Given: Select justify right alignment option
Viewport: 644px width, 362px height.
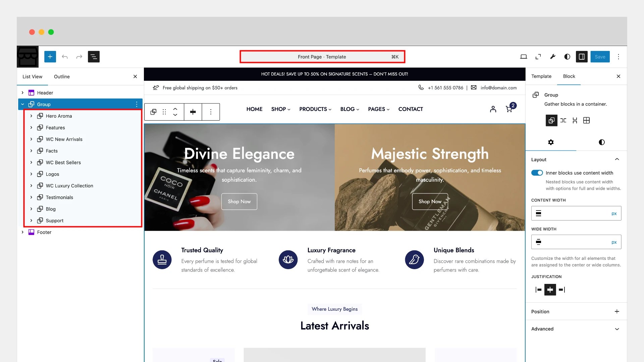Looking at the screenshot, I should click(x=562, y=290).
